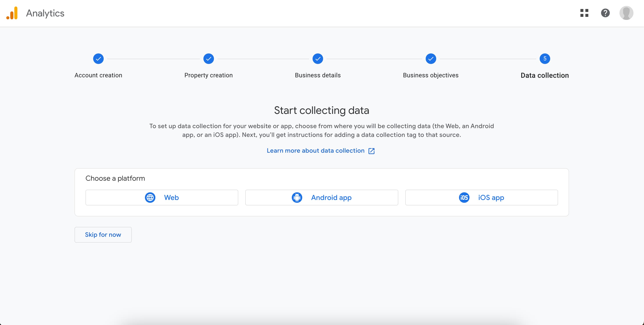
Task: Click the step 5 Data collection circle
Action: click(x=544, y=59)
